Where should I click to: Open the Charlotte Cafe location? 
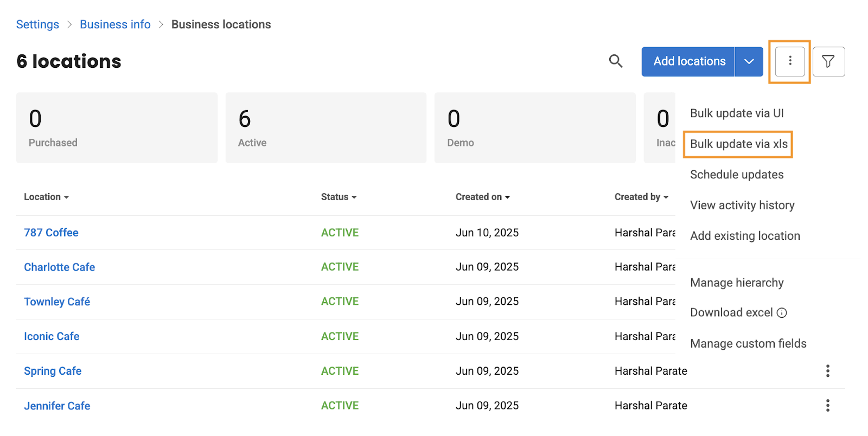(x=59, y=267)
